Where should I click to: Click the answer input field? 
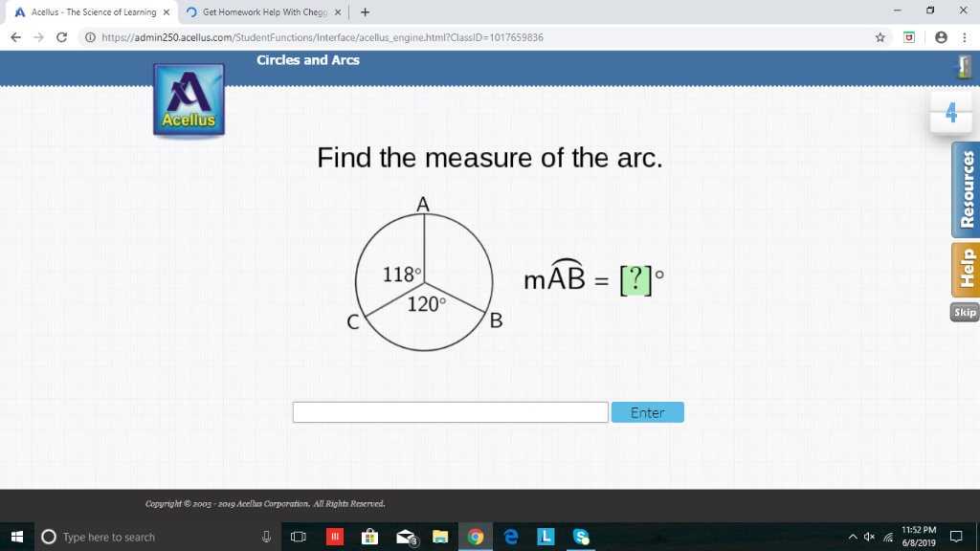coord(450,411)
